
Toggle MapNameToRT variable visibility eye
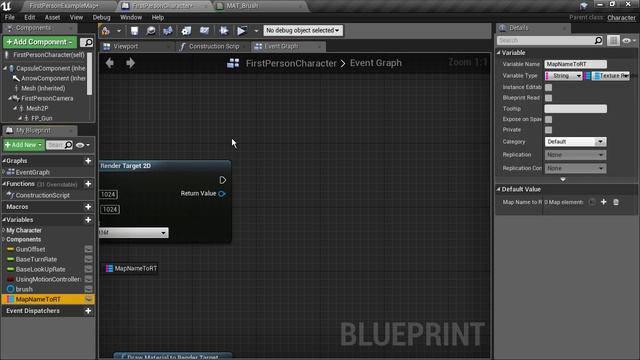point(88,300)
